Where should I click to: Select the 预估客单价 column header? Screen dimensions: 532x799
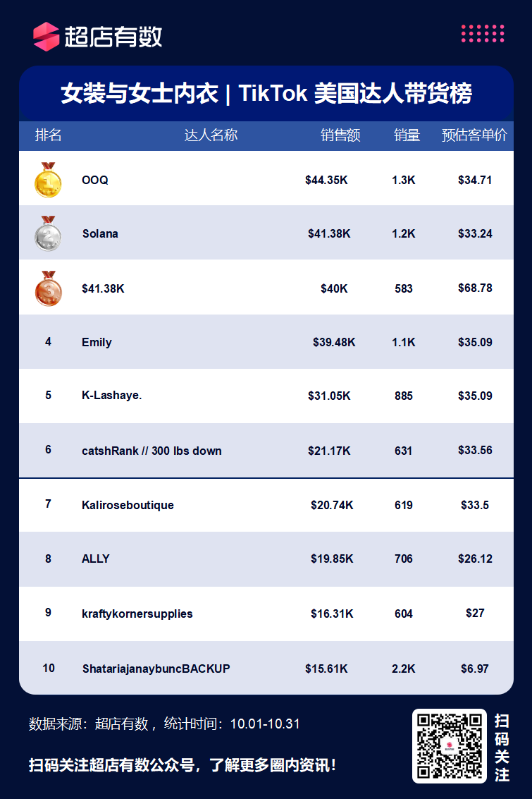click(x=474, y=135)
